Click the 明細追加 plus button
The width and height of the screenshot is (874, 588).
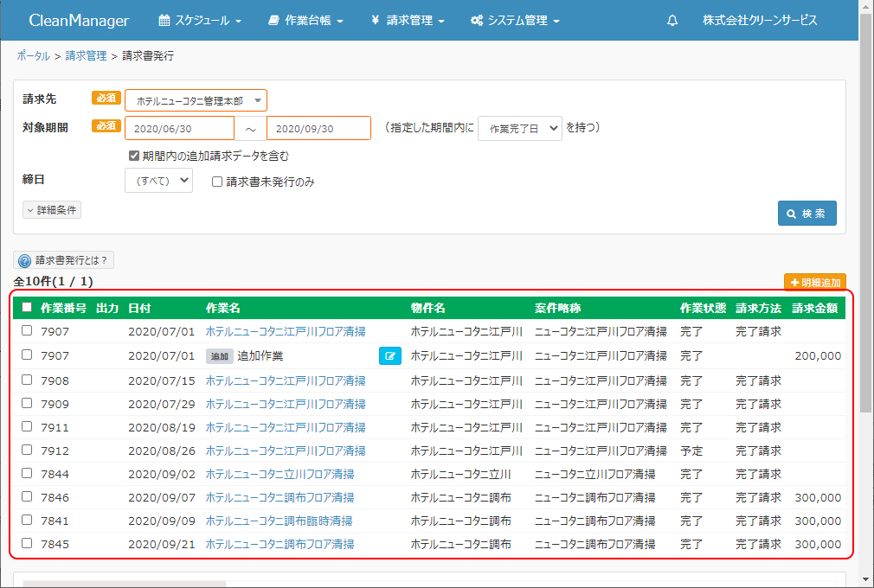pyautogui.click(x=814, y=283)
